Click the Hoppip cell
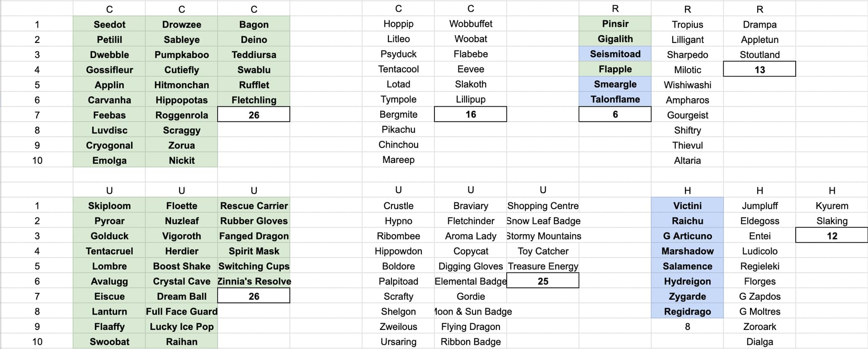Viewport: 868px width, 349px height. 398,24
